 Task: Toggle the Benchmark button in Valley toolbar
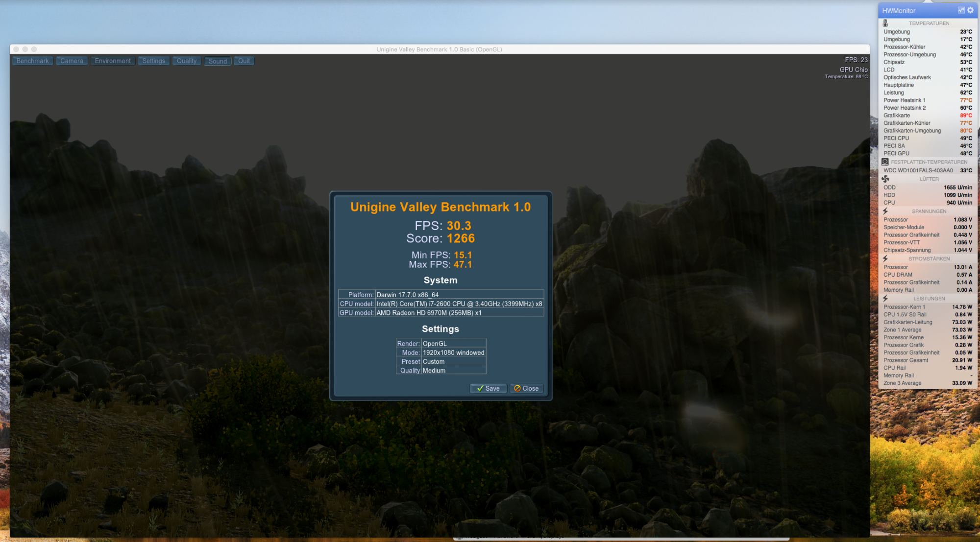tap(32, 61)
